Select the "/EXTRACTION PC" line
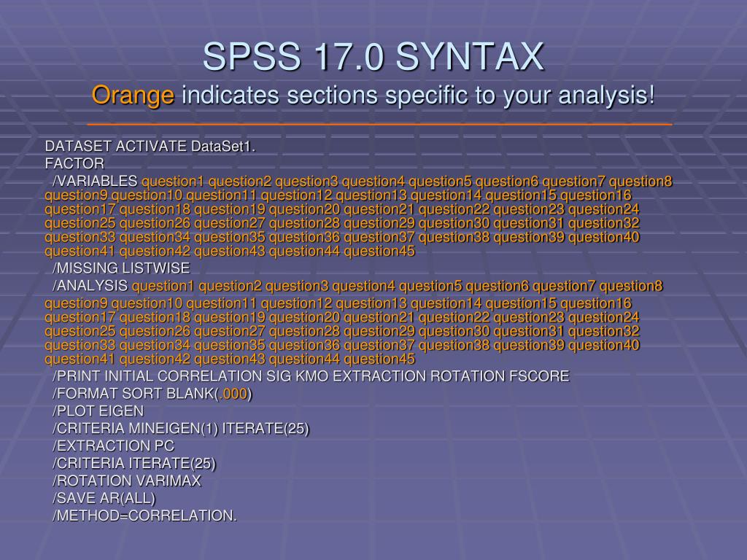 pyautogui.click(x=113, y=446)
